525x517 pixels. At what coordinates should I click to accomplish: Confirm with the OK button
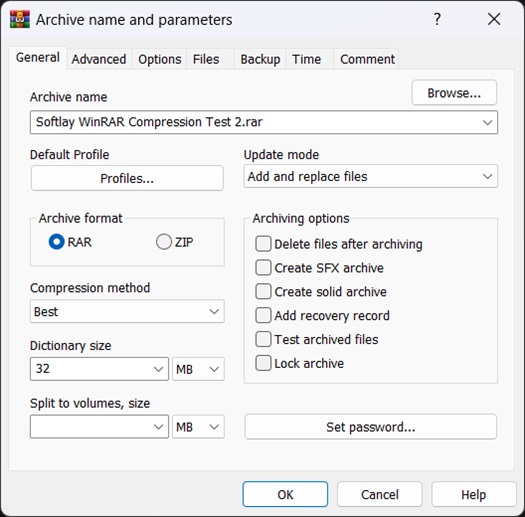285,494
